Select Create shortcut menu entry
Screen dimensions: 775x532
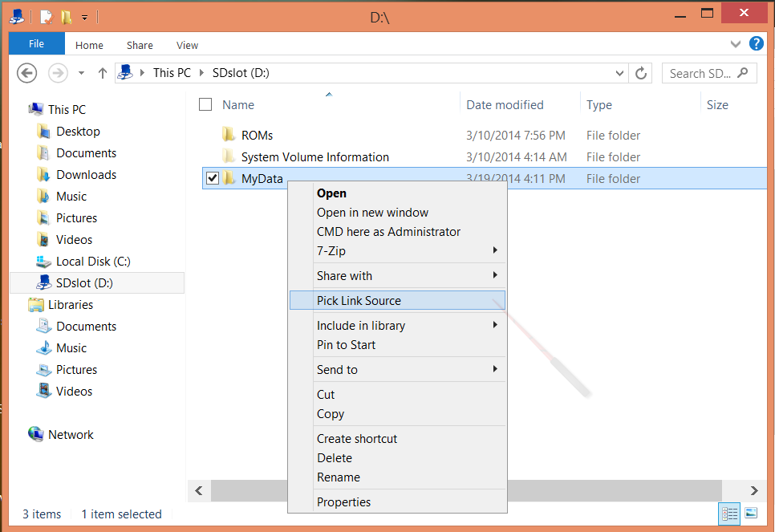click(397, 439)
